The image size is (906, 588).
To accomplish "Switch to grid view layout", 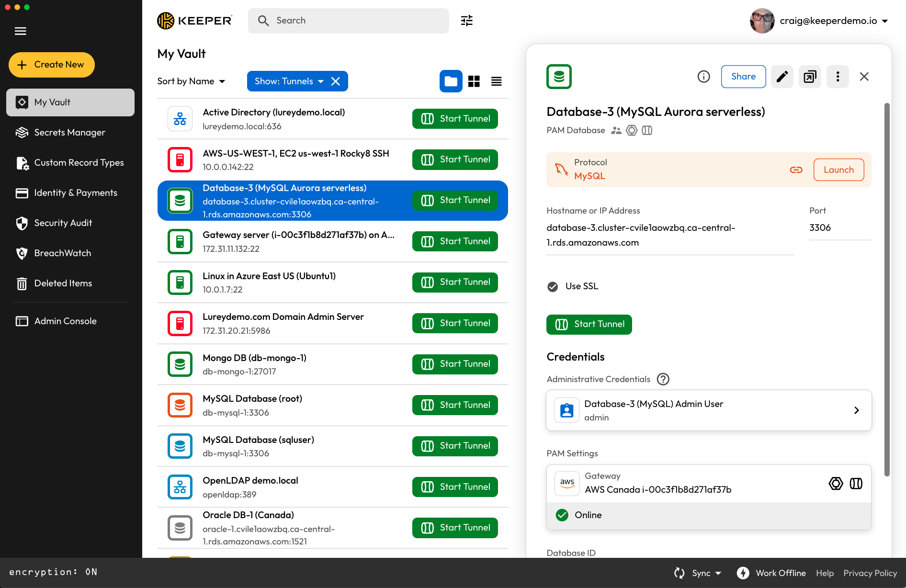I will (474, 81).
